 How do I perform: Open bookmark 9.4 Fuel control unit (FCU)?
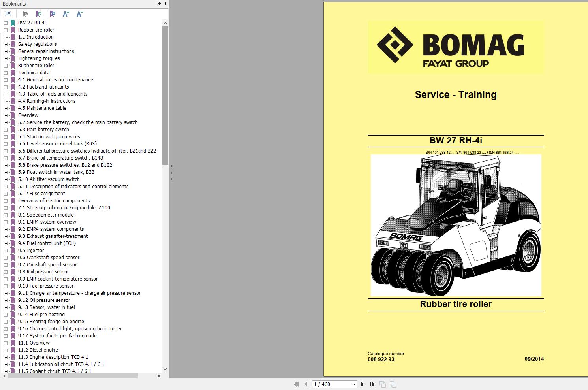click(x=47, y=243)
